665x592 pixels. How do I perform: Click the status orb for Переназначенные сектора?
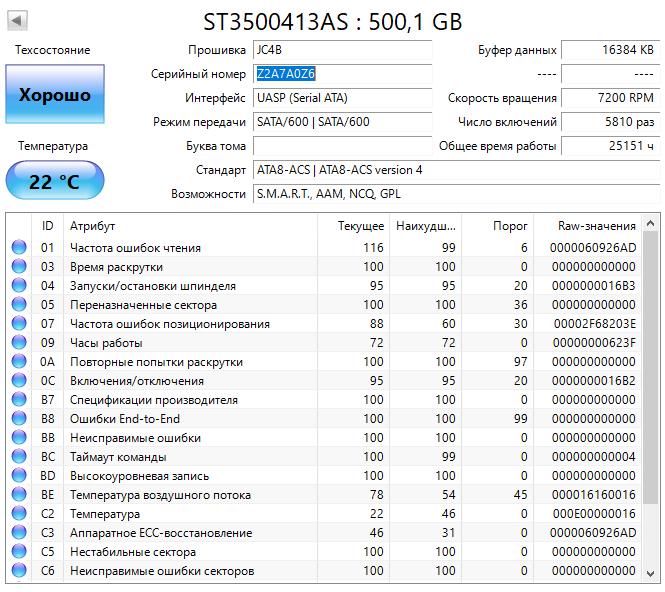pos(19,305)
